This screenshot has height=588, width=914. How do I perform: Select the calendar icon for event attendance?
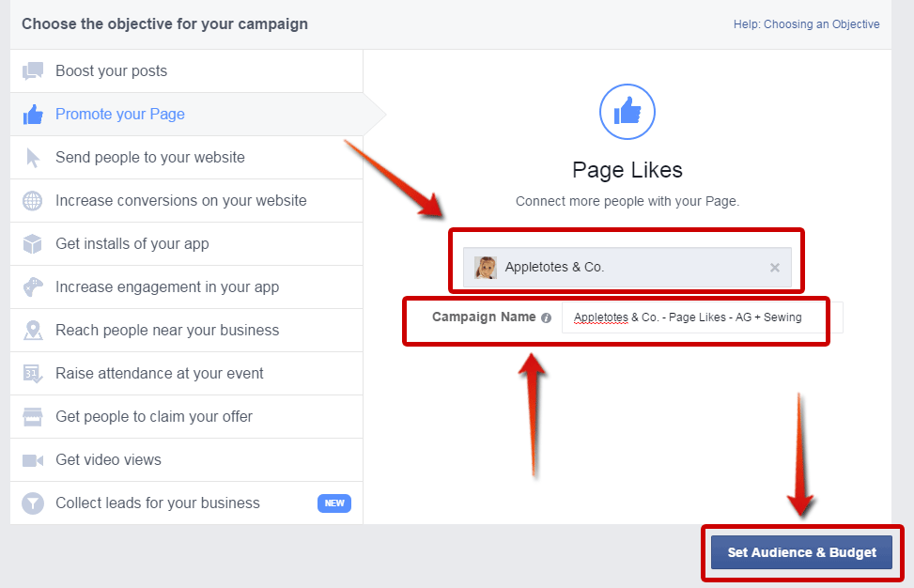[32, 373]
